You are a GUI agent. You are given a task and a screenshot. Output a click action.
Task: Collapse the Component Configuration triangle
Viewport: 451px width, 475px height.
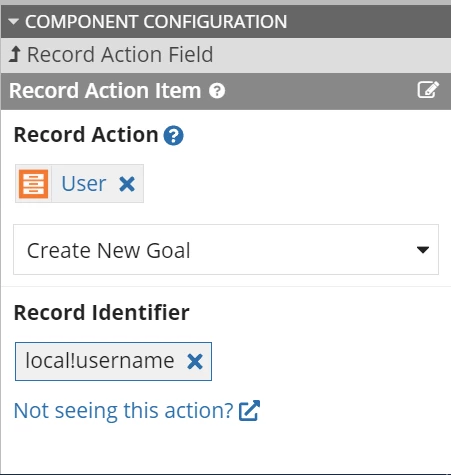tap(13, 22)
